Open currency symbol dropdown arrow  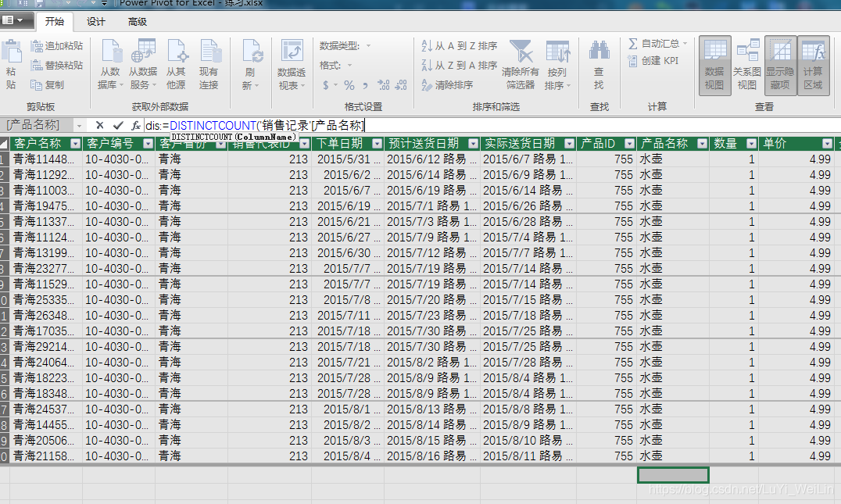coord(336,85)
